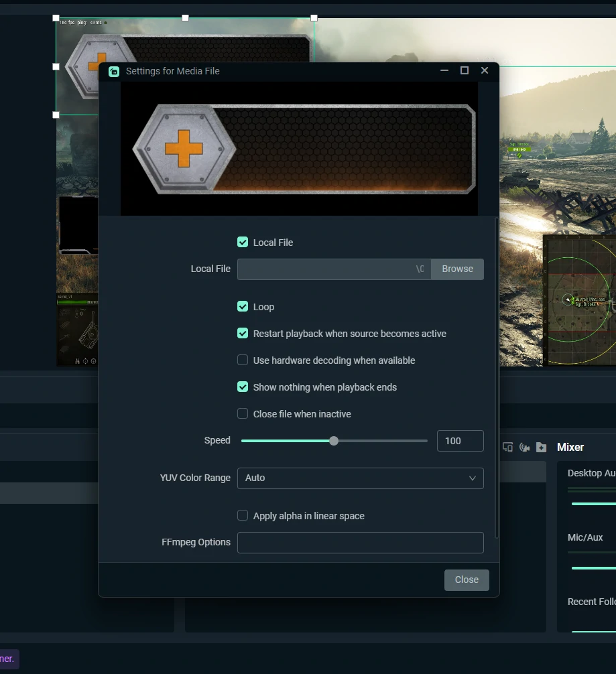Click inside the FFmpeg Options field
This screenshot has height=674, width=616.
360,543
